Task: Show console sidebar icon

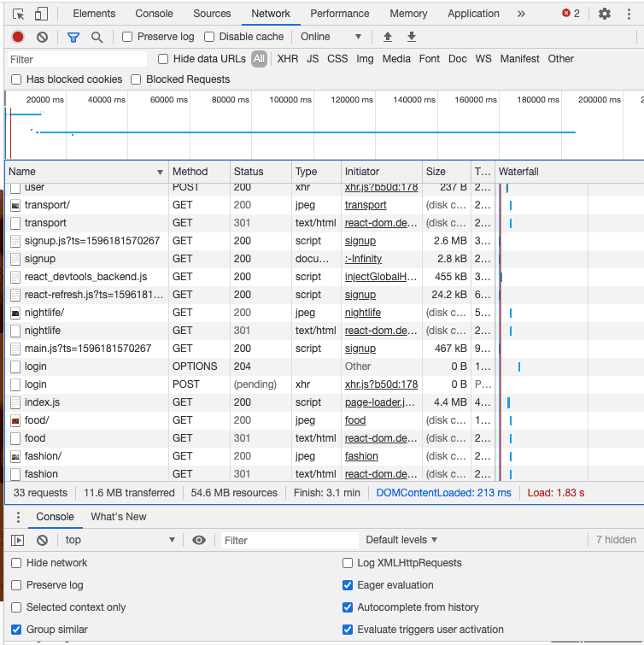Action: 18,540
